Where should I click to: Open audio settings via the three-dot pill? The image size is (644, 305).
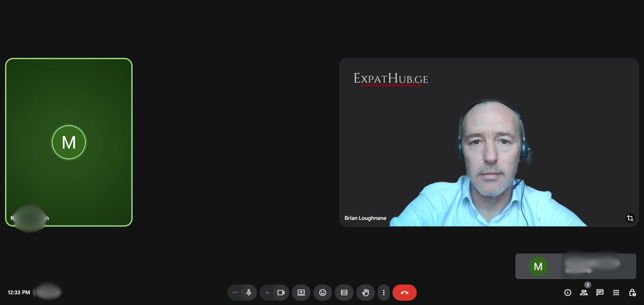pos(235,293)
